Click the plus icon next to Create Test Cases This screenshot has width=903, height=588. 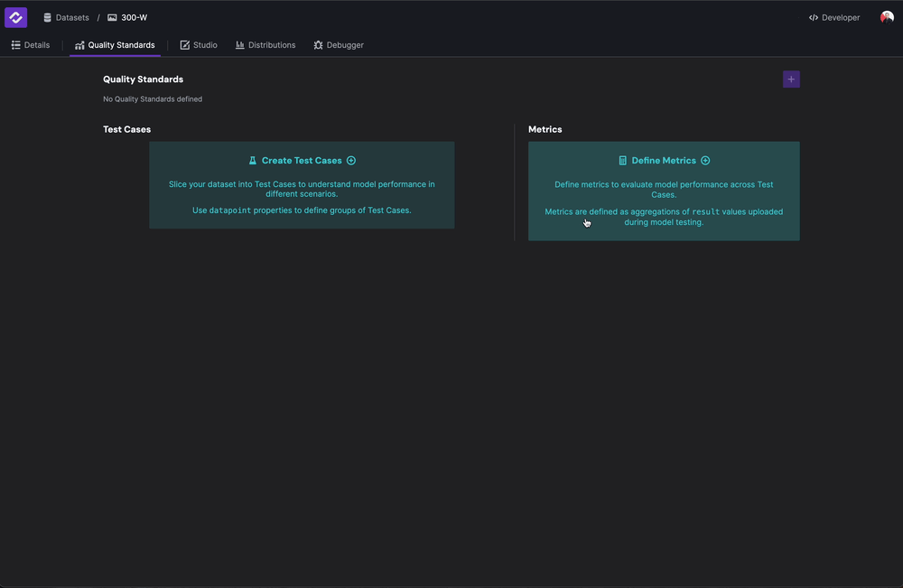pos(350,160)
